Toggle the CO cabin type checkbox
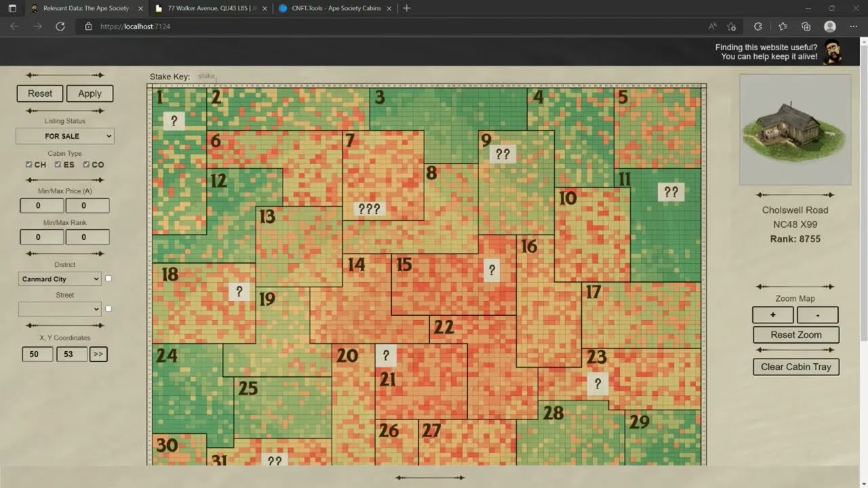This screenshot has width=868, height=488. pos(87,165)
